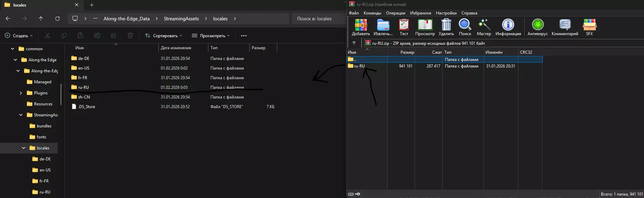Image resolution: width=644 pixels, height=198 pixels.
Task: Click Explorer forward arrow
Action: (24, 19)
